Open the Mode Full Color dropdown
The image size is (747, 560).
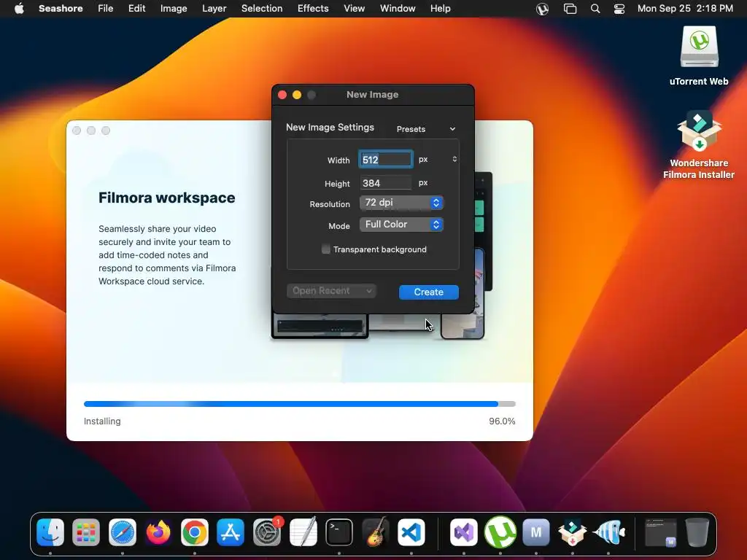402,225
